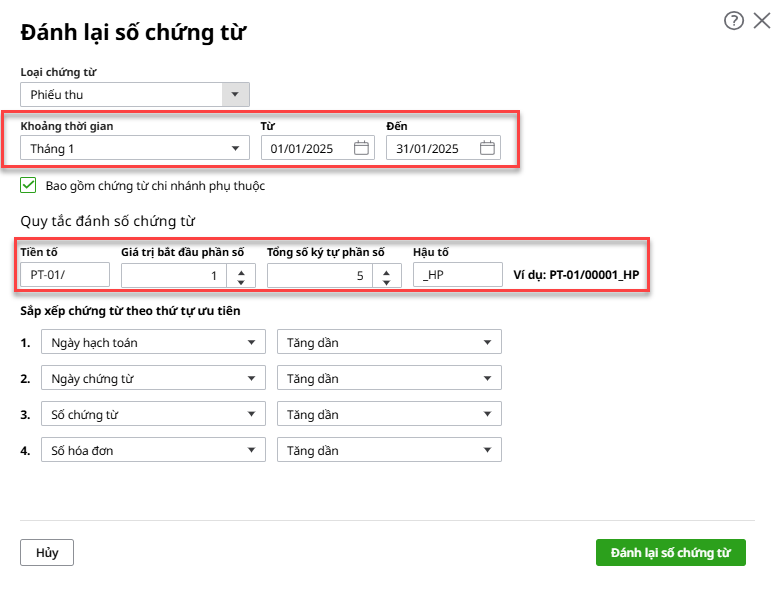Screen dimensions: 779x601
Task: Open the Số chứng từ priority dropdown
Action: click(x=152, y=415)
